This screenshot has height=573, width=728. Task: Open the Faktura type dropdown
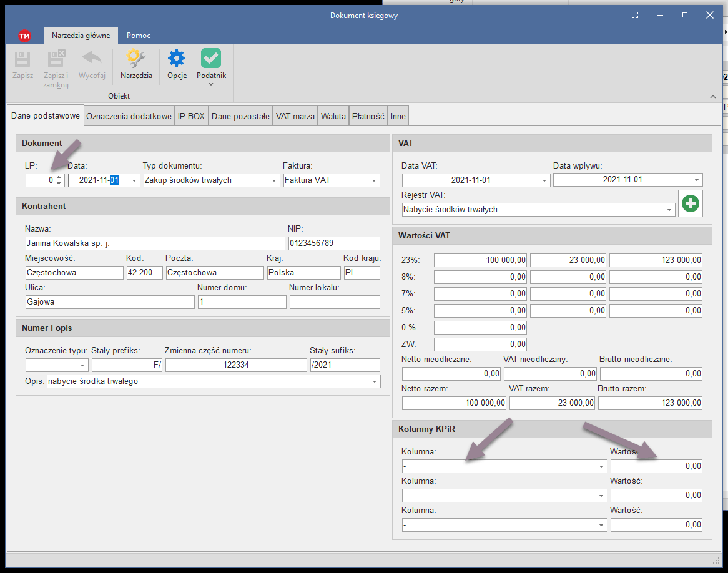[x=373, y=180]
